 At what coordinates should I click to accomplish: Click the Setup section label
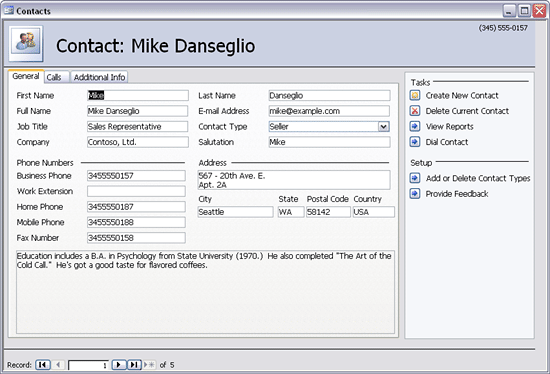click(x=421, y=162)
